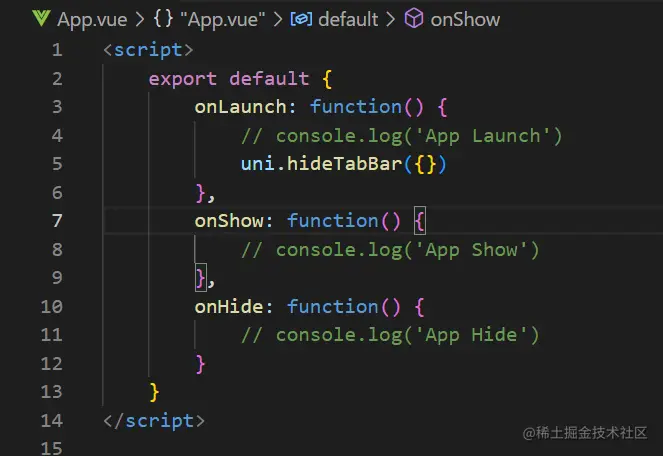This screenshot has width=663, height=456.
Task: Select the default breadcrumb segment
Action: pos(348,19)
